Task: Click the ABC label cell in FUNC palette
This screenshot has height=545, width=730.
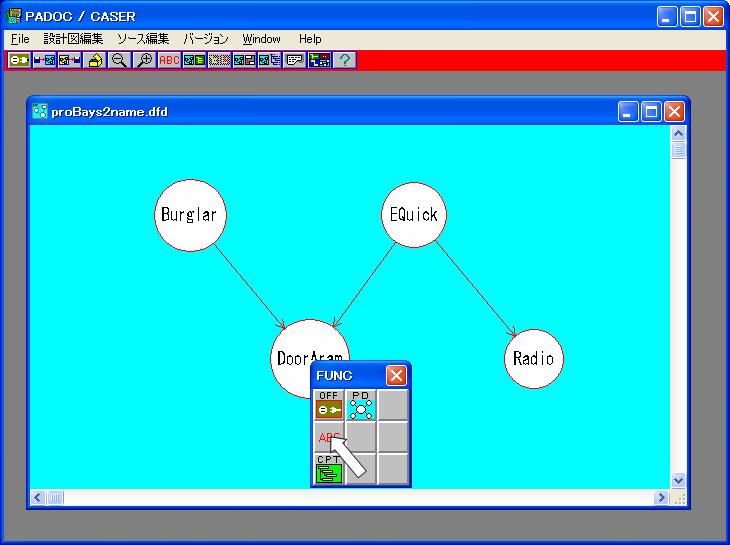Action: [326, 436]
